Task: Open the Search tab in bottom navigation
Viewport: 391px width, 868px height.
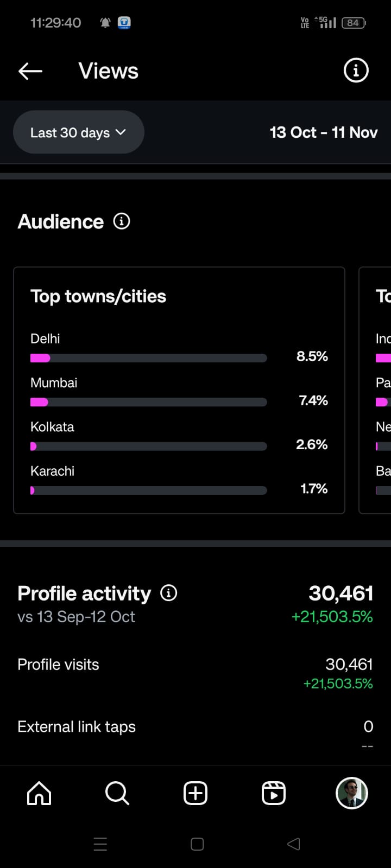Action: point(117,793)
